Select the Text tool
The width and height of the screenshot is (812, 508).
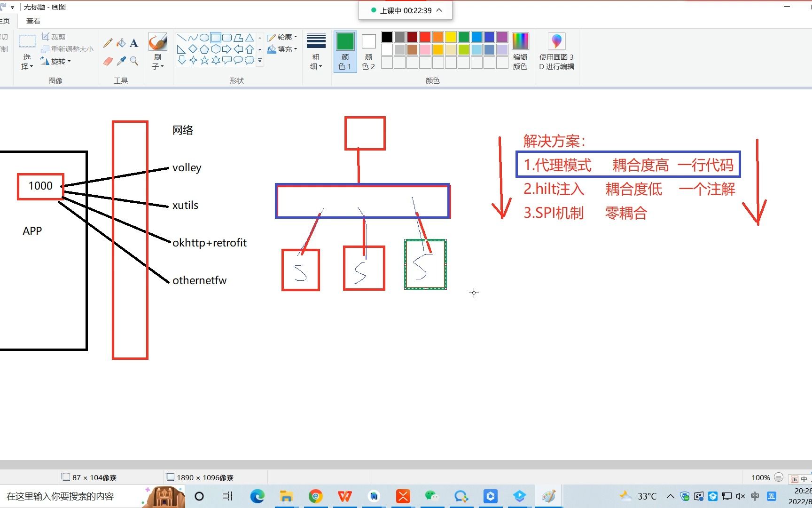tap(134, 43)
